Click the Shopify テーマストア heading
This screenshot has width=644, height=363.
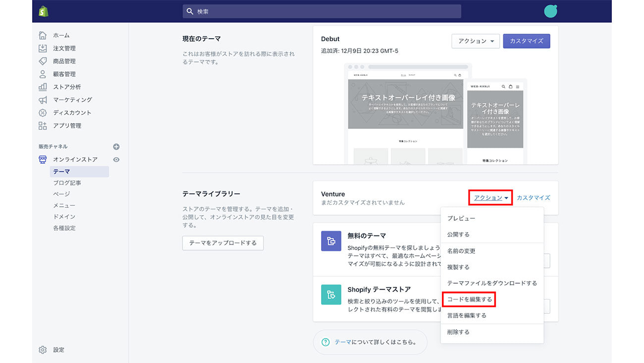(379, 290)
